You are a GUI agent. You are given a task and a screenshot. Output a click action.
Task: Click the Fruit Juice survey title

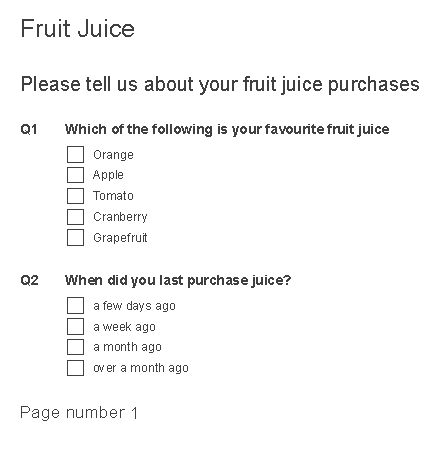(77, 29)
